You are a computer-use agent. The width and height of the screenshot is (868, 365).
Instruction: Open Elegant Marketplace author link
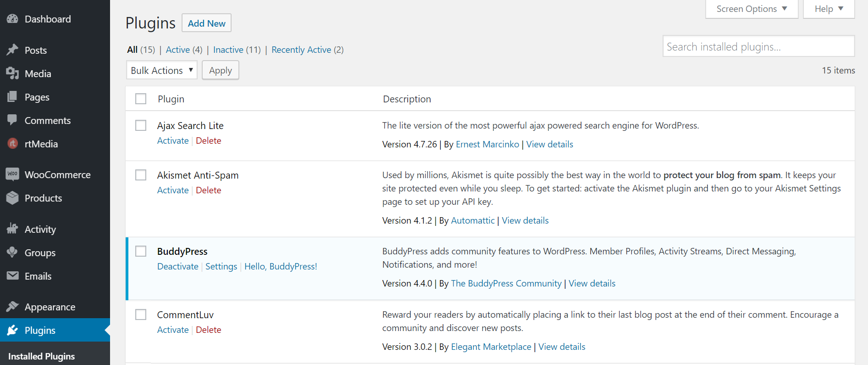pyautogui.click(x=491, y=347)
